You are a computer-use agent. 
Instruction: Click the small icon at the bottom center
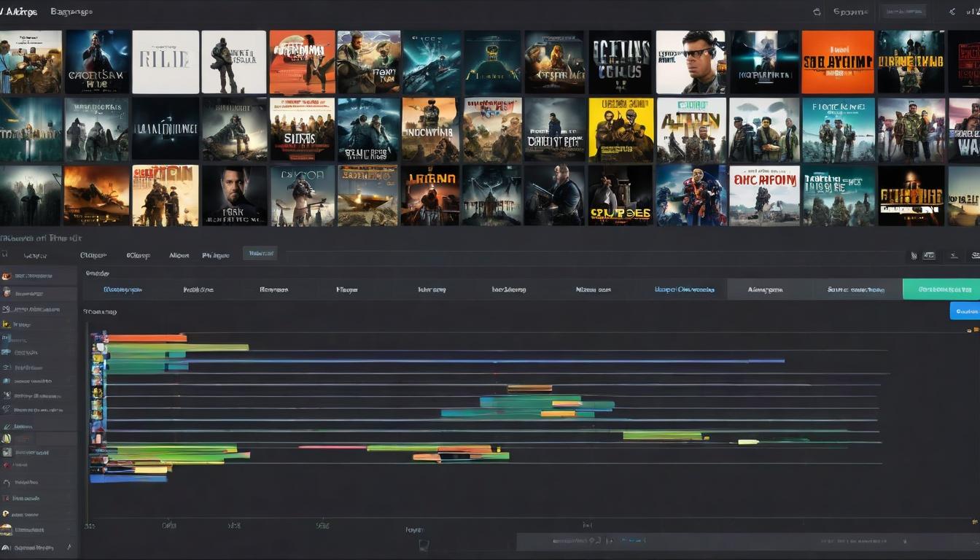tap(424, 545)
